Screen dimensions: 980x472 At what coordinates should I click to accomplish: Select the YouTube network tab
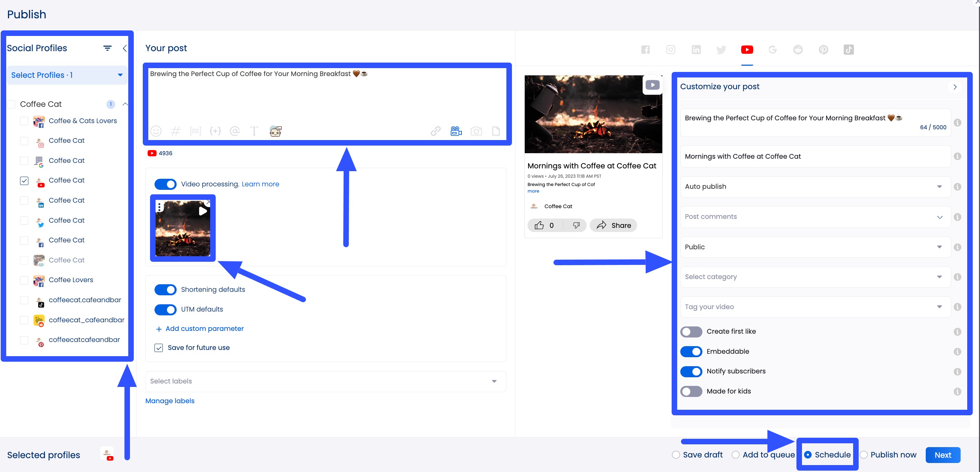click(746, 49)
